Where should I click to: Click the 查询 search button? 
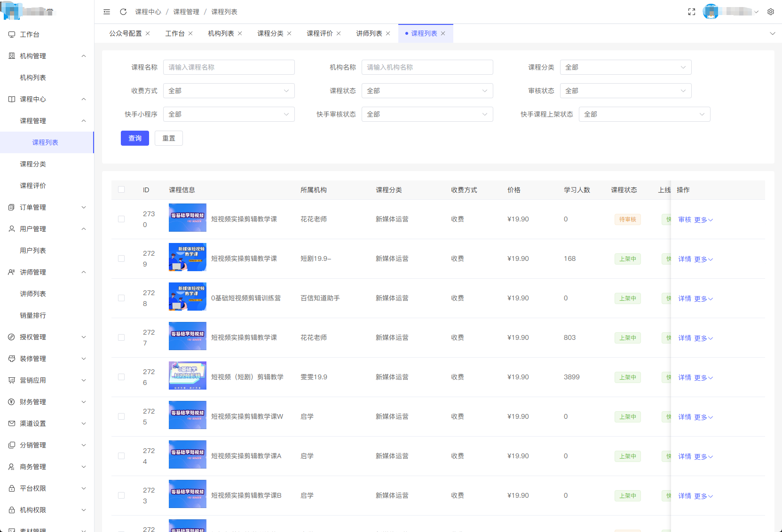135,138
